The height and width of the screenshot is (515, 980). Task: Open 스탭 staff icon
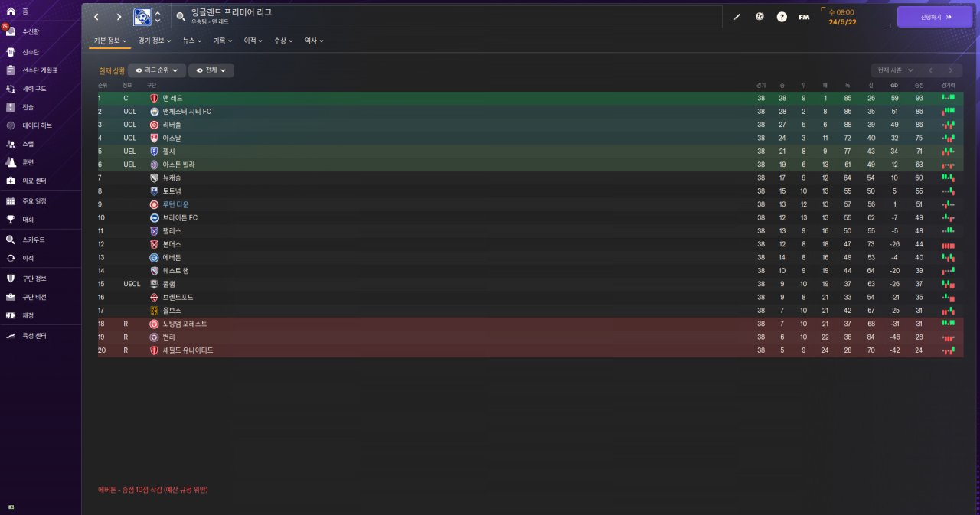coord(10,144)
